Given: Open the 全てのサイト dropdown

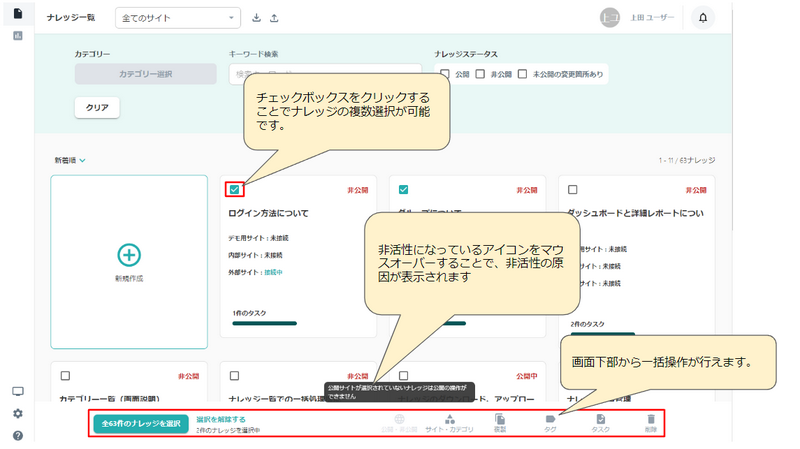Looking at the screenshot, I should tap(178, 18).
